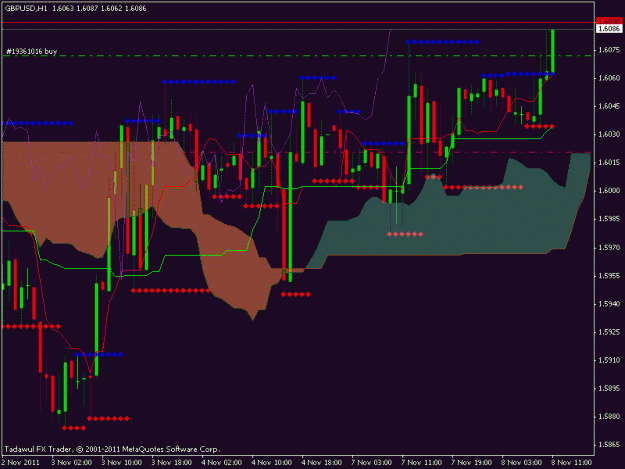Click the 1.5985 price axis label

click(x=609, y=219)
